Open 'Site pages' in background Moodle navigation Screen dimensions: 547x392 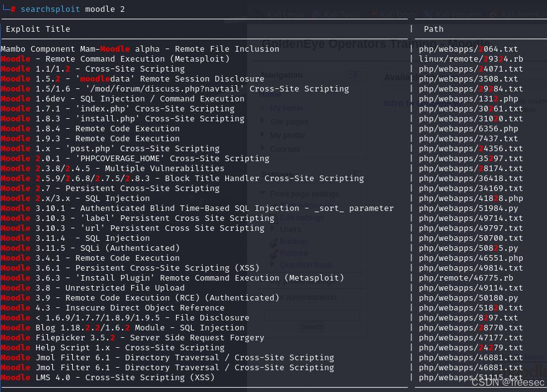289,122
